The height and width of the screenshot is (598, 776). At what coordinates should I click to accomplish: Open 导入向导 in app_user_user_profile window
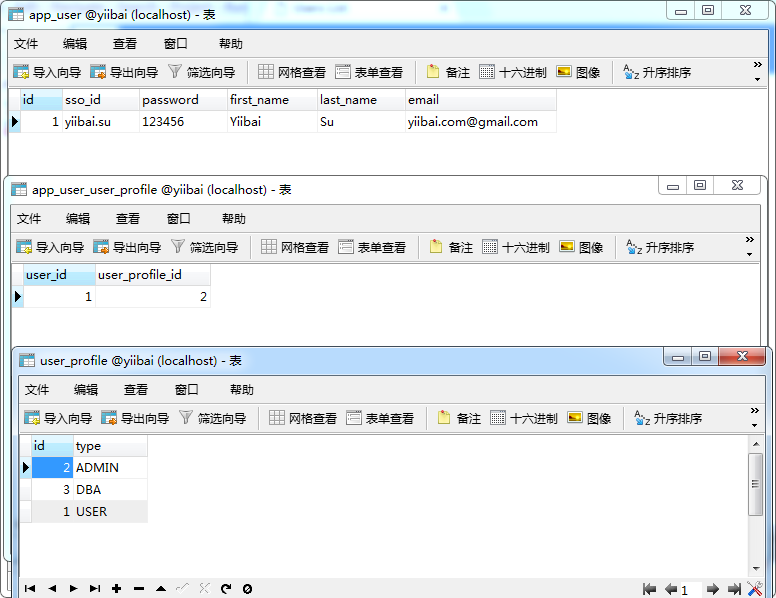(x=50, y=247)
